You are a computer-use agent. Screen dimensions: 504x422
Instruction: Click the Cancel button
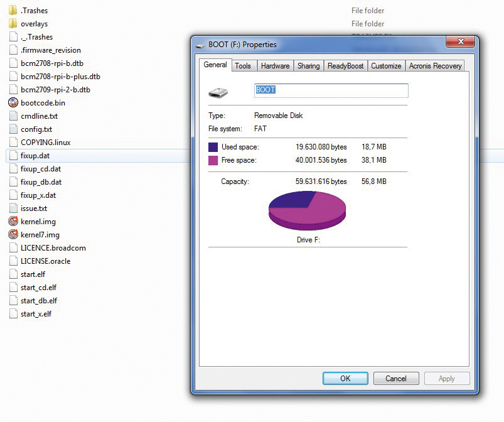396,379
